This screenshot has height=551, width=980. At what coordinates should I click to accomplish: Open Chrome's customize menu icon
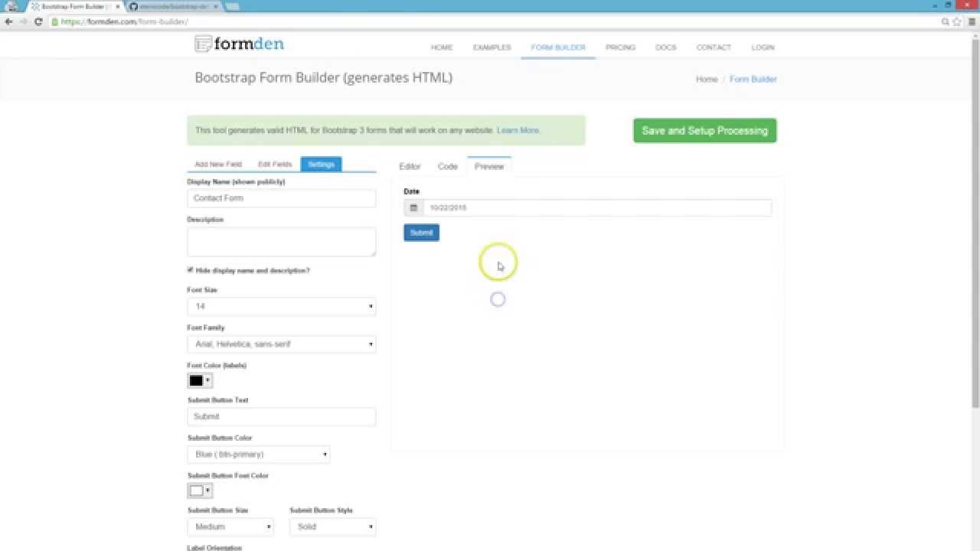tap(971, 22)
